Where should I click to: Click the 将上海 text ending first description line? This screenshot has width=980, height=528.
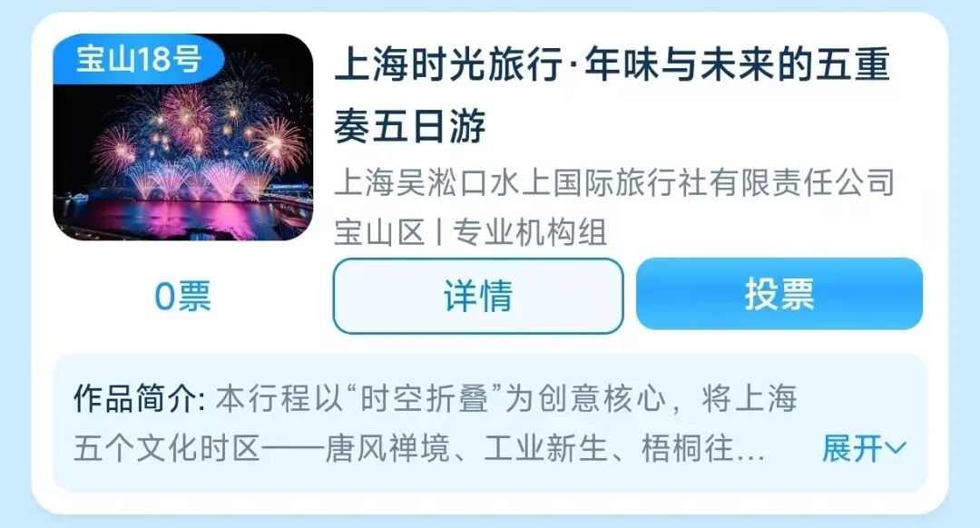click(749, 398)
